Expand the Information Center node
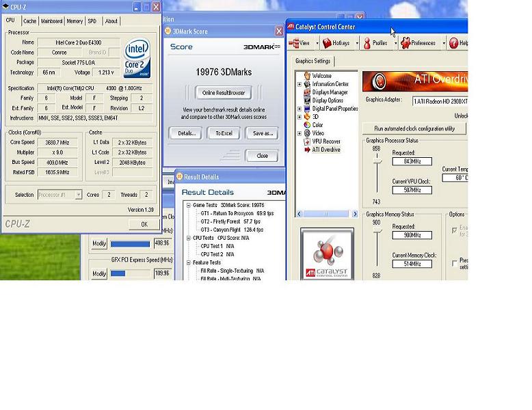 [300, 84]
